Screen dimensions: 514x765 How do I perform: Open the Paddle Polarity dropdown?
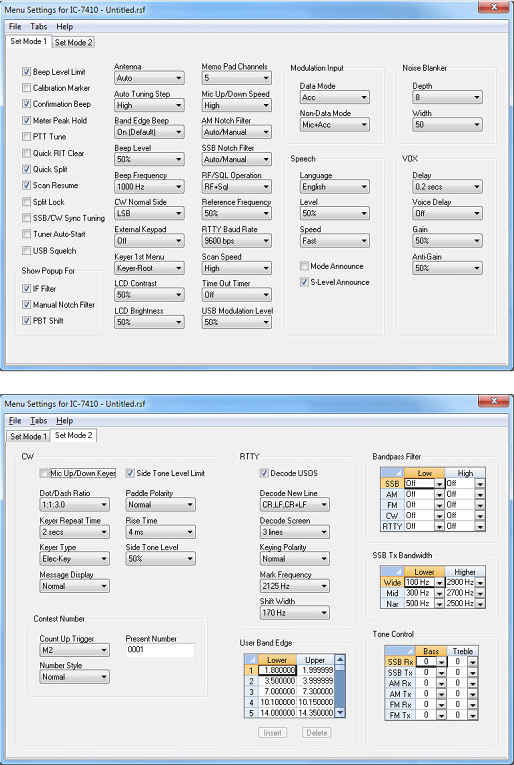pos(160,505)
